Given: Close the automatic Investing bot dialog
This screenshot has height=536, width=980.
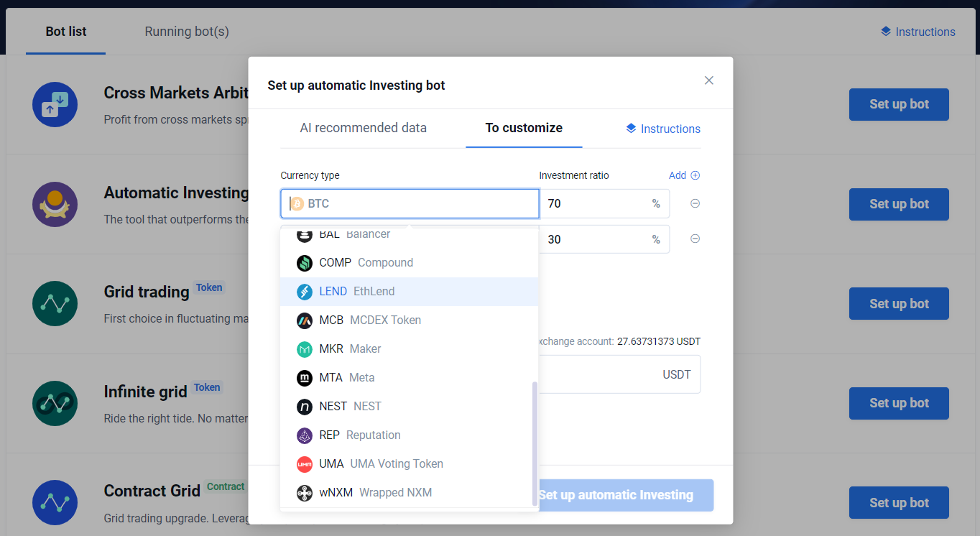Looking at the screenshot, I should [x=708, y=80].
